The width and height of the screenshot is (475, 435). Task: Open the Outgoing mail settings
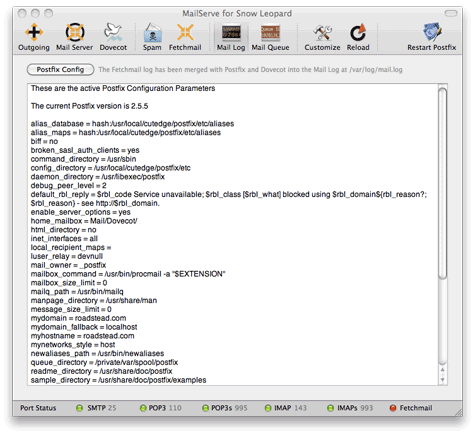pyautogui.click(x=34, y=37)
